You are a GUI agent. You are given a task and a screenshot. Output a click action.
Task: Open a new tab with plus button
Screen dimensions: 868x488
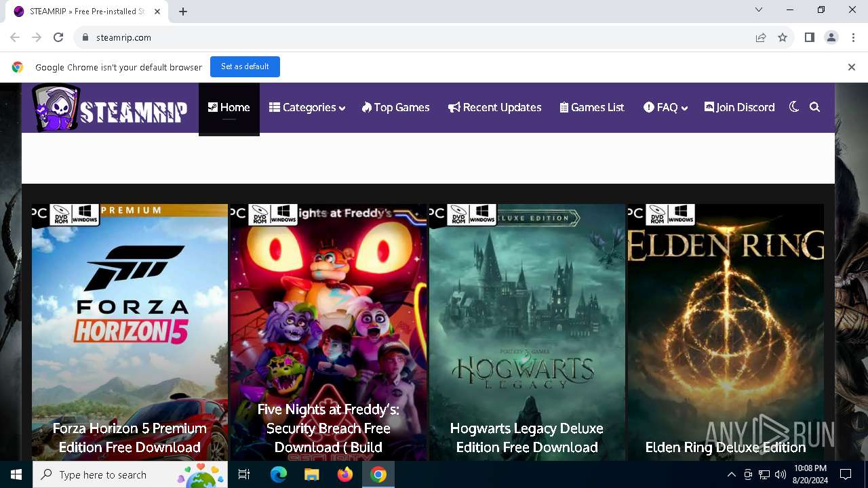[x=183, y=11]
